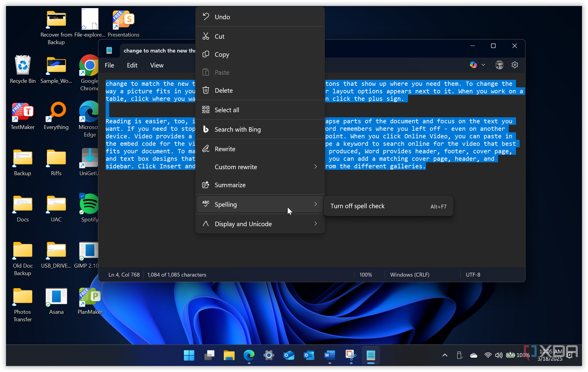The height and width of the screenshot is (372, 588).
Task: Click the Copy icon
Action: pyautogui.click(x=206, y=54)
